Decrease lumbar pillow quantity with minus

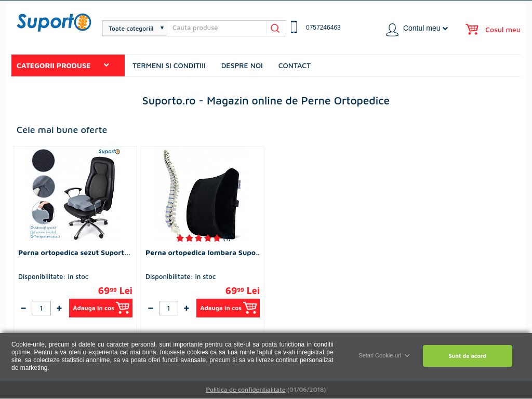click(x=151, y=308)
